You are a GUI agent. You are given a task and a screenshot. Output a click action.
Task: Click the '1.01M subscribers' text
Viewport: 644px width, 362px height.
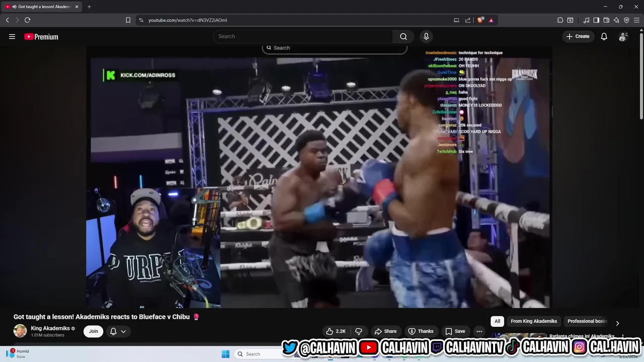[47, 335]
